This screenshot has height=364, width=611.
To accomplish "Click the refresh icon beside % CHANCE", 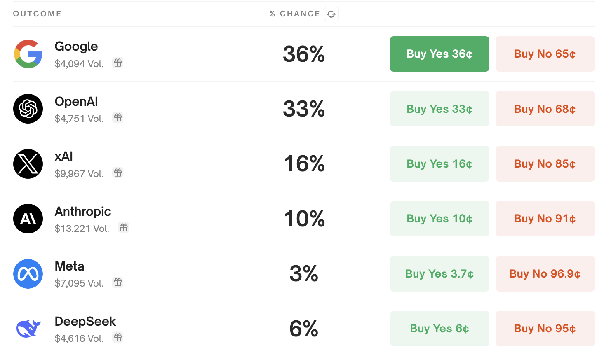I will (x=331, y=14).
